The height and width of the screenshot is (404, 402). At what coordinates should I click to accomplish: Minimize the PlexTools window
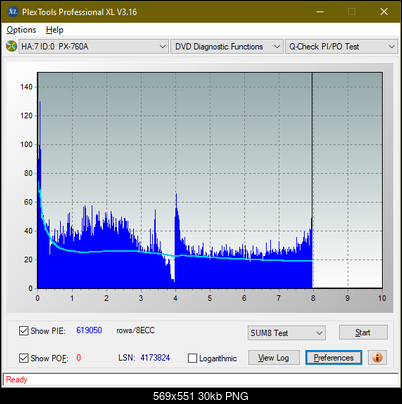pos(320,12)
